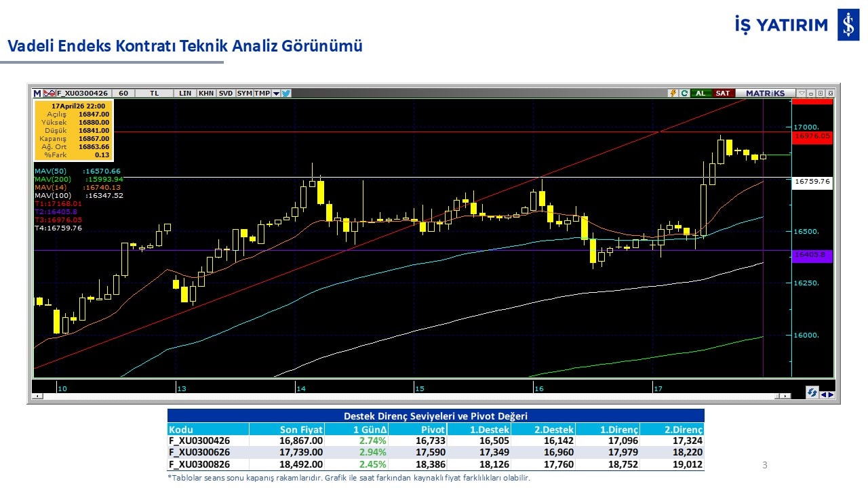Click the M logo icon in chart toolbar
This screenshot has height=488, width=868.
(37, 94)
